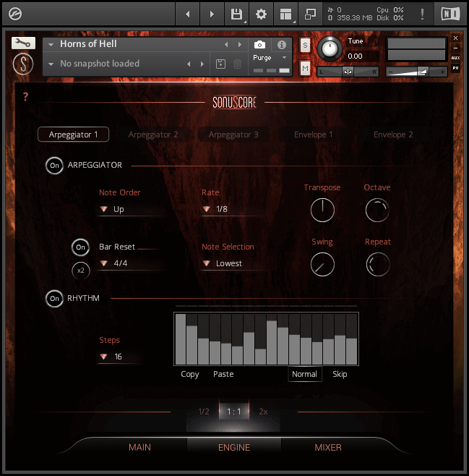Screen dimensions: 469x476
Task: Click the Transpose knob
Action: 322,211
